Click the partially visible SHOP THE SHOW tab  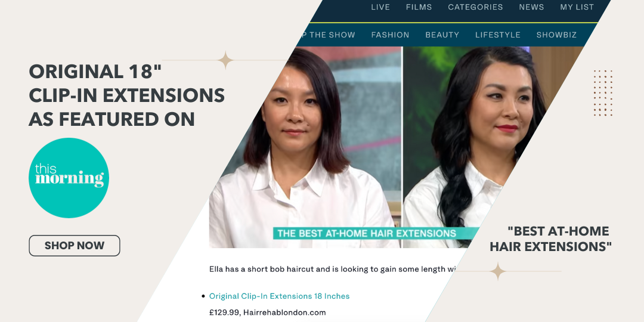[x=327, y=35]
